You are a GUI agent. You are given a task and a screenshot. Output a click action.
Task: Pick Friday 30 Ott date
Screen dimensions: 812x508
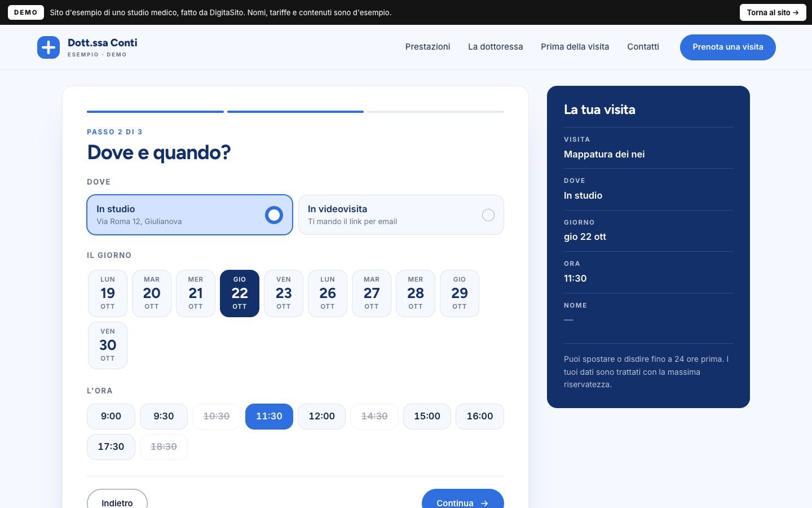[x=108, y=345]
